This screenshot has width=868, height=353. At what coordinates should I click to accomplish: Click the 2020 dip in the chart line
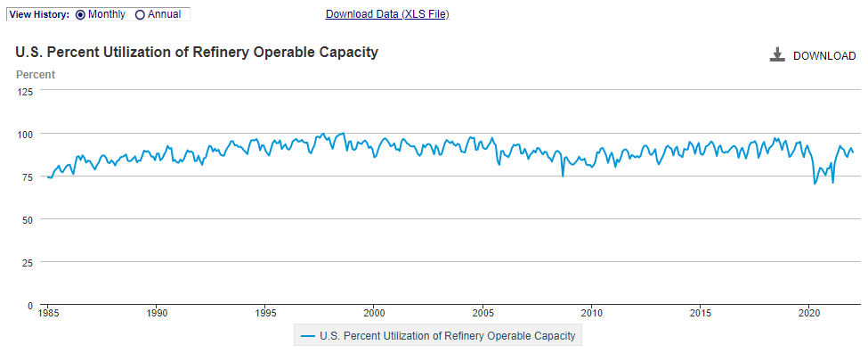(x=815, y=184)
